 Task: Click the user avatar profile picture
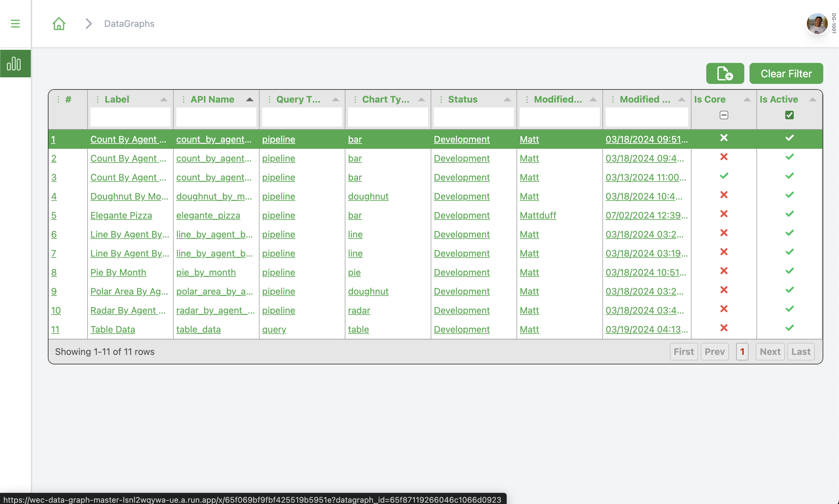(817, 24)
